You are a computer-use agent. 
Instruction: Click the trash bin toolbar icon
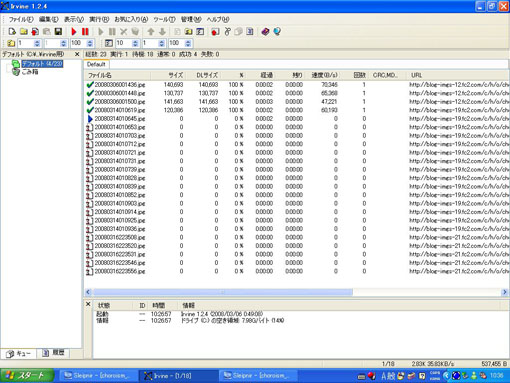(x=135, y=32)
